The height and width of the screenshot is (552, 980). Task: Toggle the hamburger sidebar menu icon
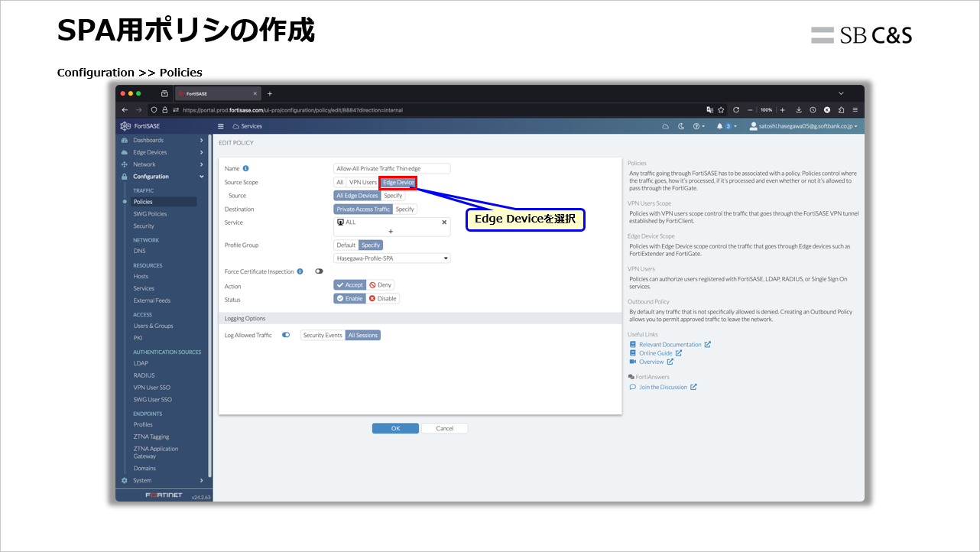[221, 126]
